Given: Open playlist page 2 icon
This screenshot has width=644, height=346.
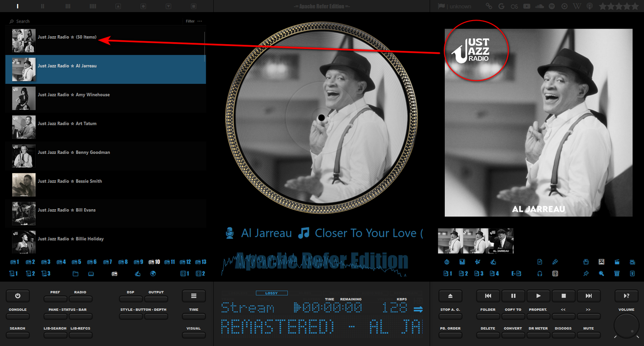Looking at the screenshot, I should pos(31,274).
